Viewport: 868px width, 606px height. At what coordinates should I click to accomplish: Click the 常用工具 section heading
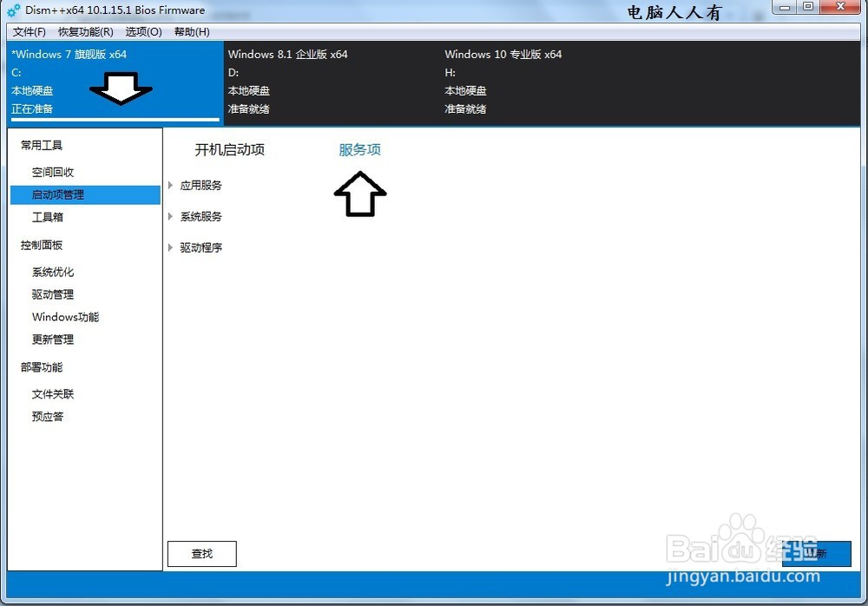click(x=42, y=145)
